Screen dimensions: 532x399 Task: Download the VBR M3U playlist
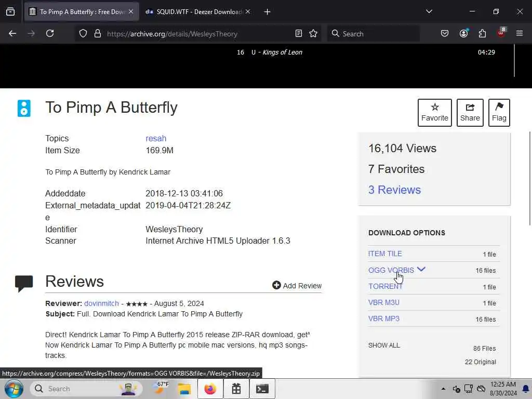pyautogui.click(x=384, y=302)
